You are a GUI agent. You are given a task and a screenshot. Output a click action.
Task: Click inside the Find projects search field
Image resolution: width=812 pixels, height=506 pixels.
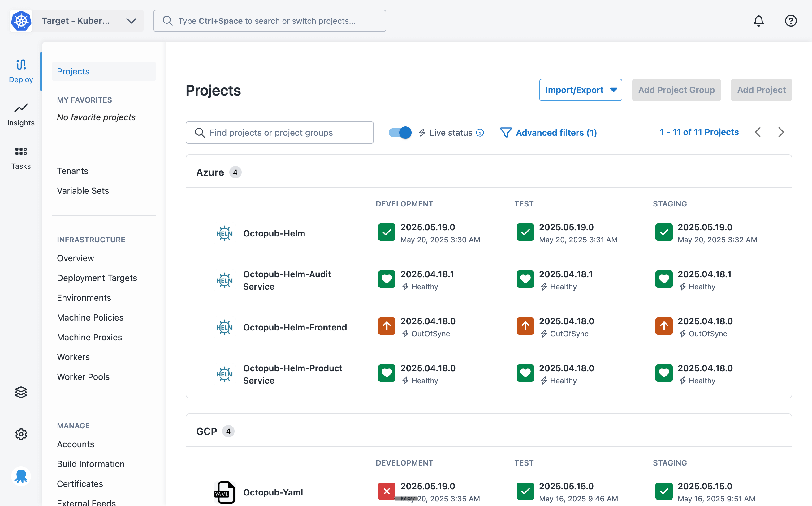point(280,133)
